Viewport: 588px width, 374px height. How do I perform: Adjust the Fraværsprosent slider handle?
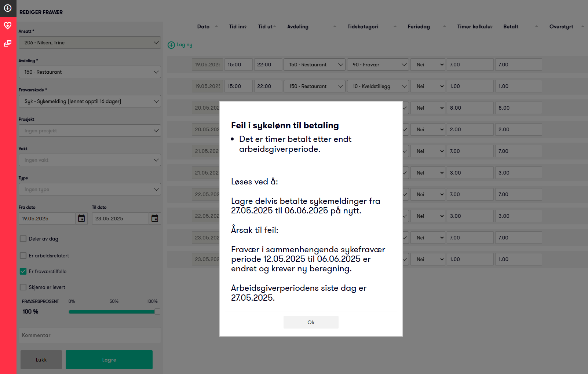157,312
